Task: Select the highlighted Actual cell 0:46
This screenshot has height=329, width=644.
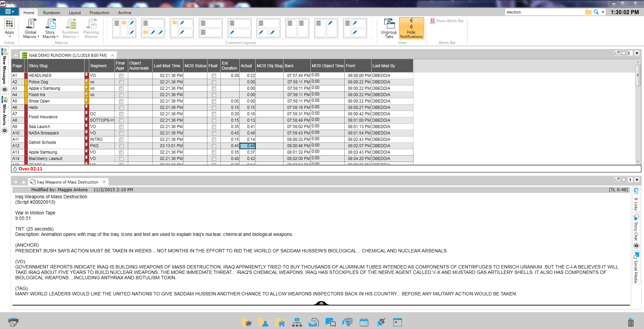Action: (248, 146)
